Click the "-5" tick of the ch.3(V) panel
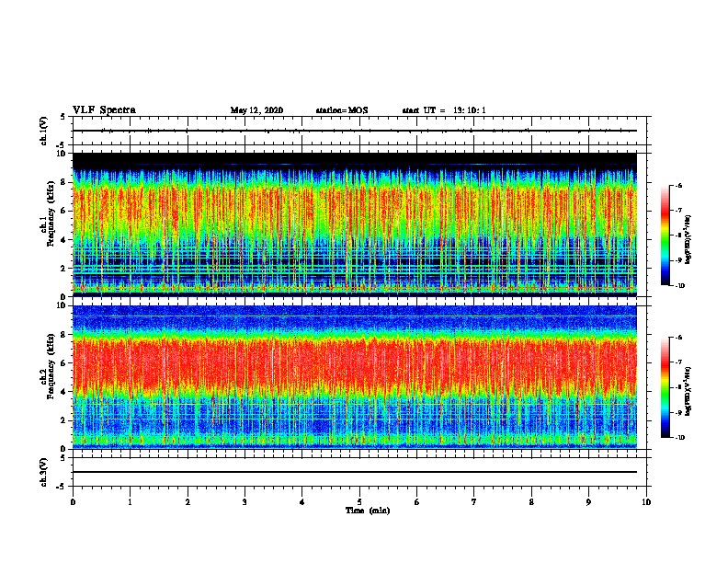 click(x=62, y=487)
